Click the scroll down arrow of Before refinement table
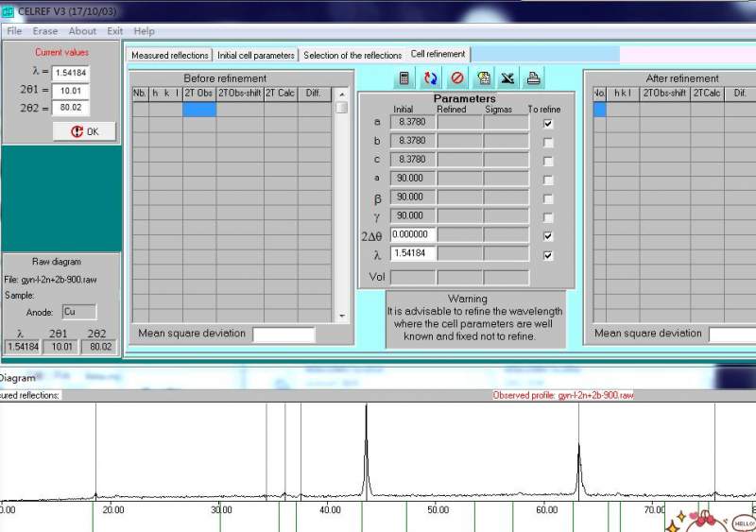Image resolution: width=756 pixels, height=532 pixels. 342,316
